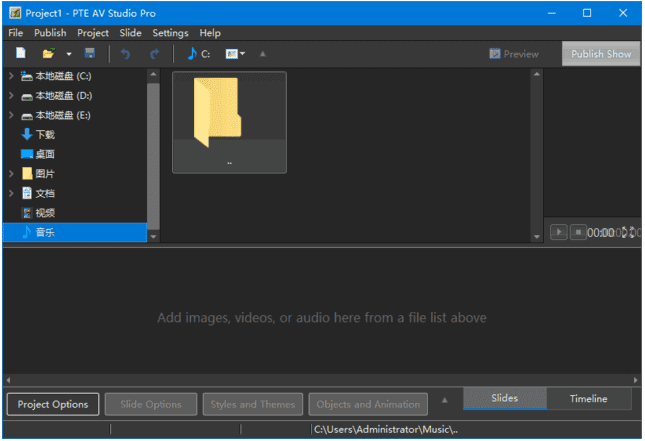Expand the 图片 folder node
The image size is (645, 441).
[x=11, y=174]
